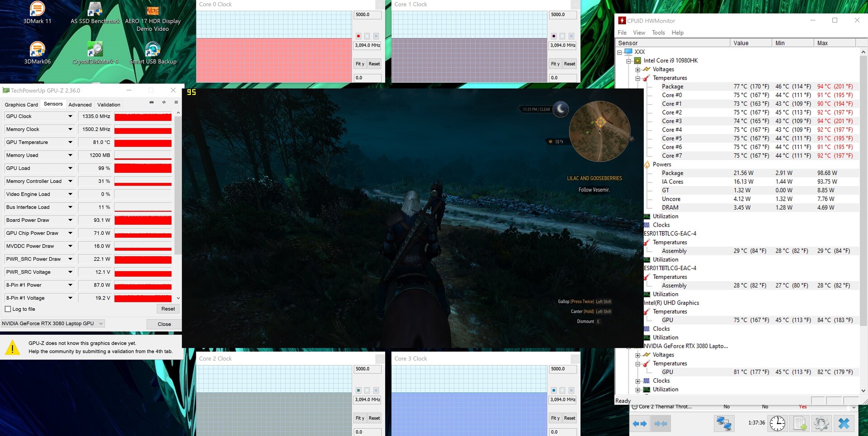Launch the AS SSD Benchmark desktop icon
This screenshot has width=868, height=436.
click(x=95, y=13)
